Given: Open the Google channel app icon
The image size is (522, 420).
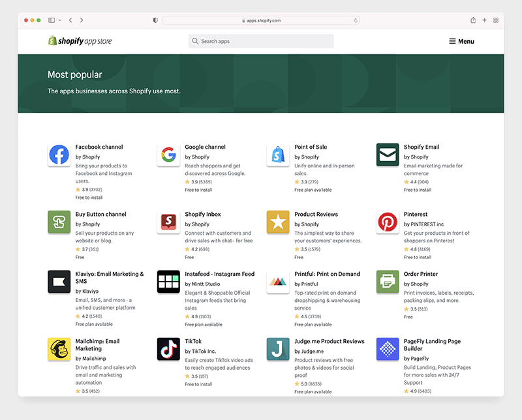Looking at the screenshot, I should pyautogui.click(x=168, y=155).
